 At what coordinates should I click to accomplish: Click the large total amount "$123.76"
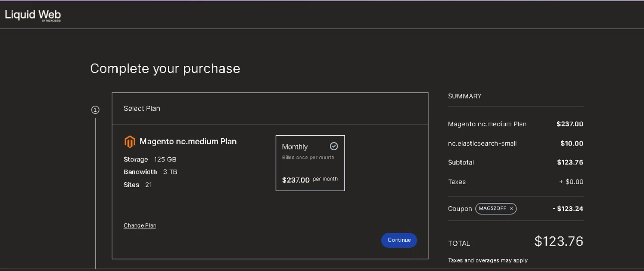pyautogui.click(x=559, y=241)
